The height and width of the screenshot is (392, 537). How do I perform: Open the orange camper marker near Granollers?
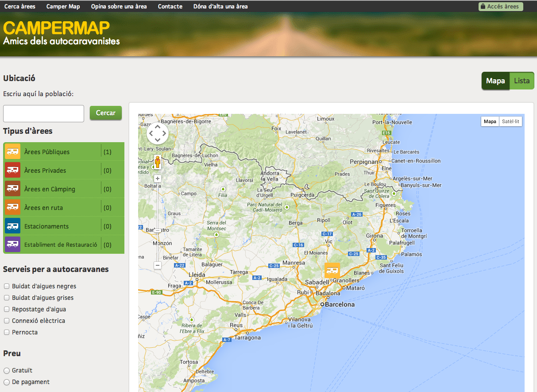[332, 270]
